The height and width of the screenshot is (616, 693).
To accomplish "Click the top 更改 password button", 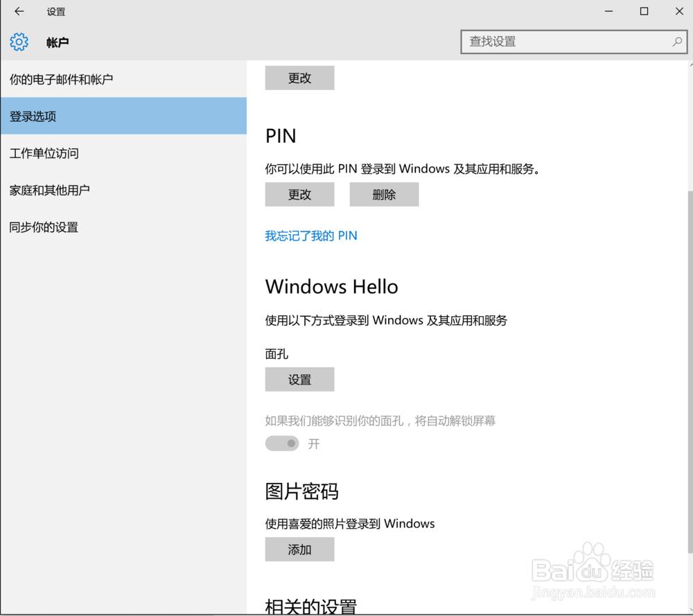I will [299, 78].
